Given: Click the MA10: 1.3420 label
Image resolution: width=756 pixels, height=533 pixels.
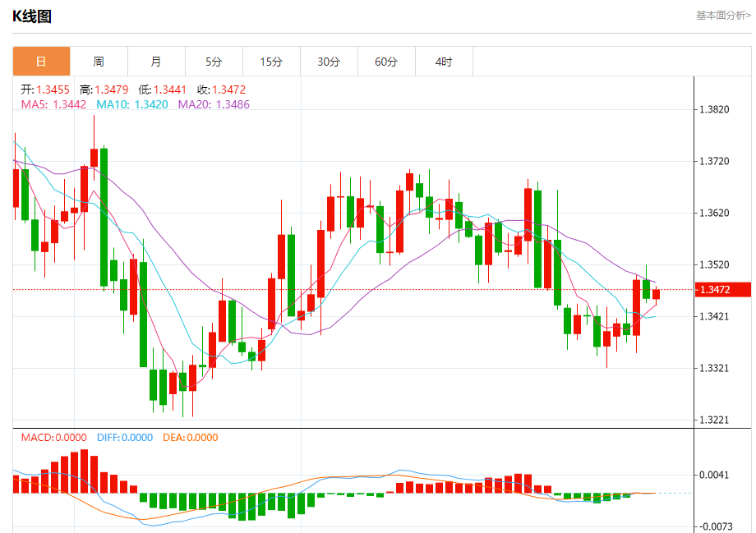Looking at the screenshot, I should pyautogui.click(x=132, y=104).
